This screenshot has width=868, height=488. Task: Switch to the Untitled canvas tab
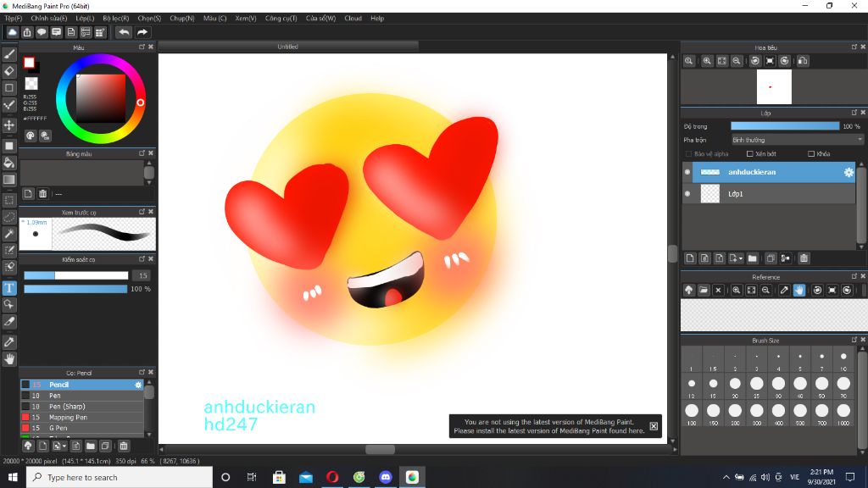tap(288, 47)
